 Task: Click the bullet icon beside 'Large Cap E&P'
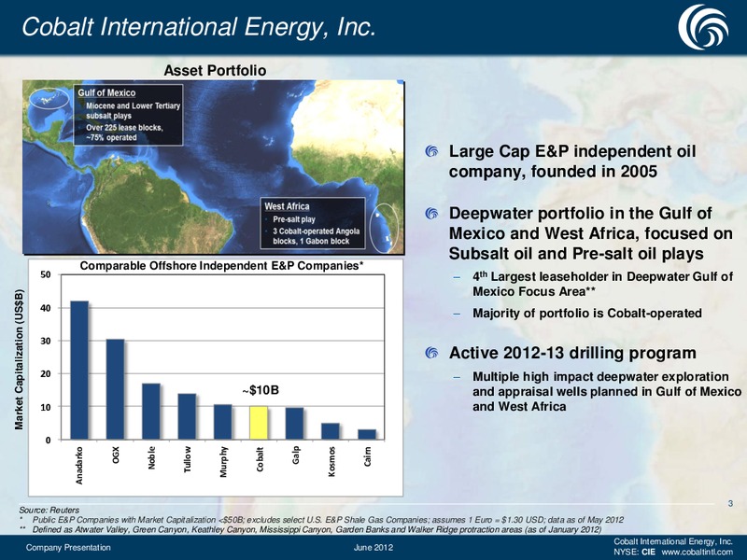click(431, 151)
